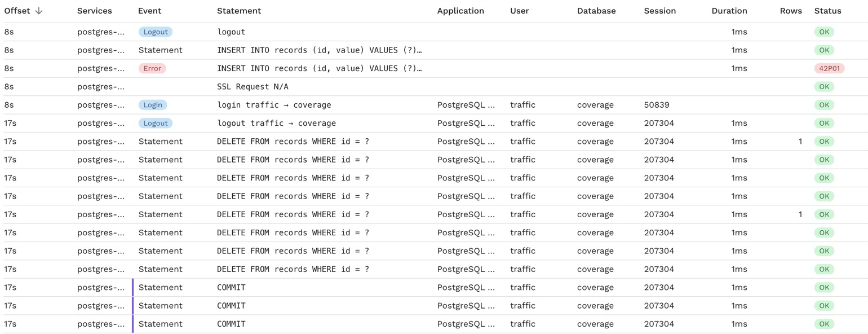This screenshot has height=334, width=868.
Task: Click 1ms duration in the Error row
Action: (x=739, y=68)
